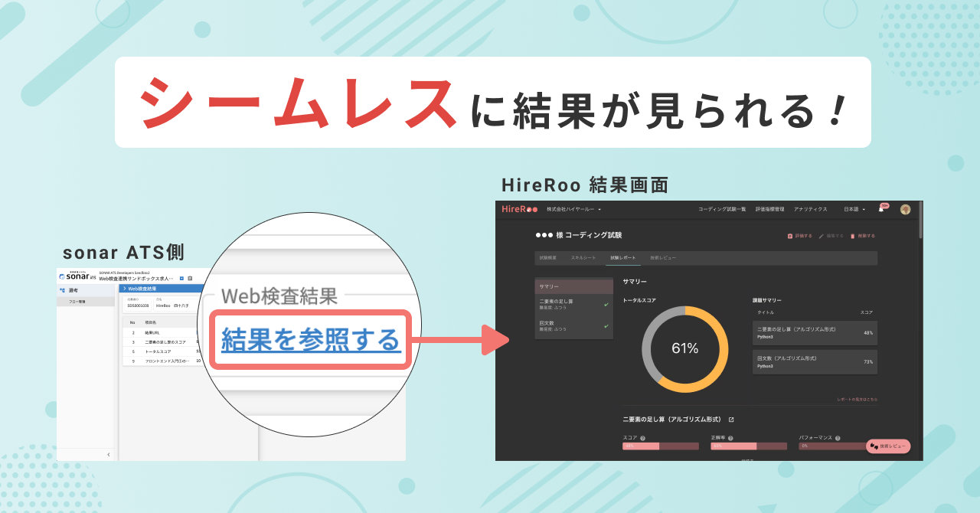Image resolution: width=980 pixels, height=513 pixels.
Task: Open the レポートの見方はこちら link
Action: 857,399
